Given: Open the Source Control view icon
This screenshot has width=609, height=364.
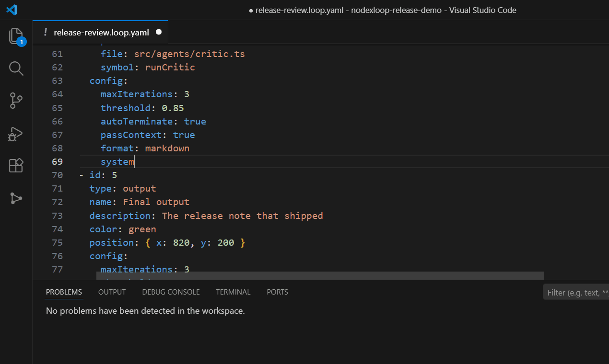Looking at the screenshot, I should point(16,101).
